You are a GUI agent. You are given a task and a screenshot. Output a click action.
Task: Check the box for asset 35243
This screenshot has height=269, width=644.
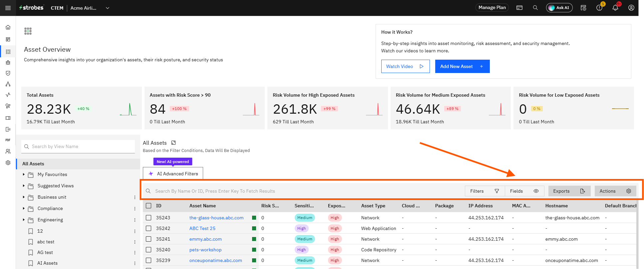149,218
